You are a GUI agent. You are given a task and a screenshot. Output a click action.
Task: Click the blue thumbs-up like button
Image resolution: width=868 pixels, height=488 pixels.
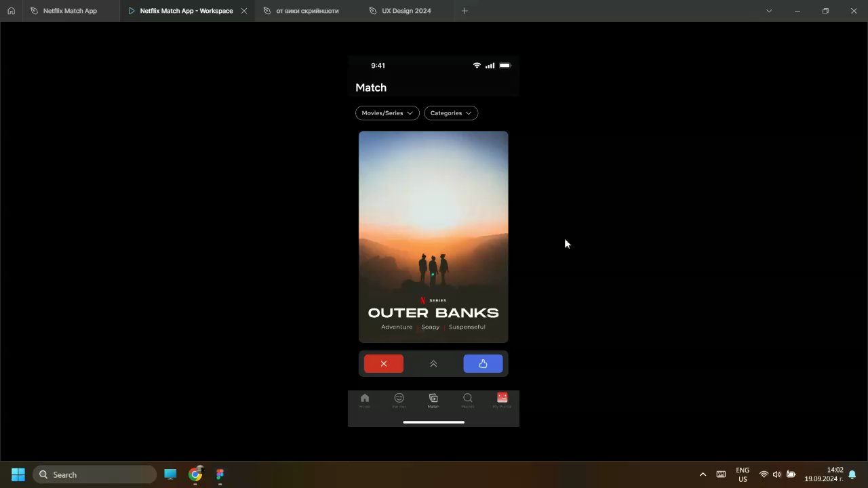(x=483, y=364)
